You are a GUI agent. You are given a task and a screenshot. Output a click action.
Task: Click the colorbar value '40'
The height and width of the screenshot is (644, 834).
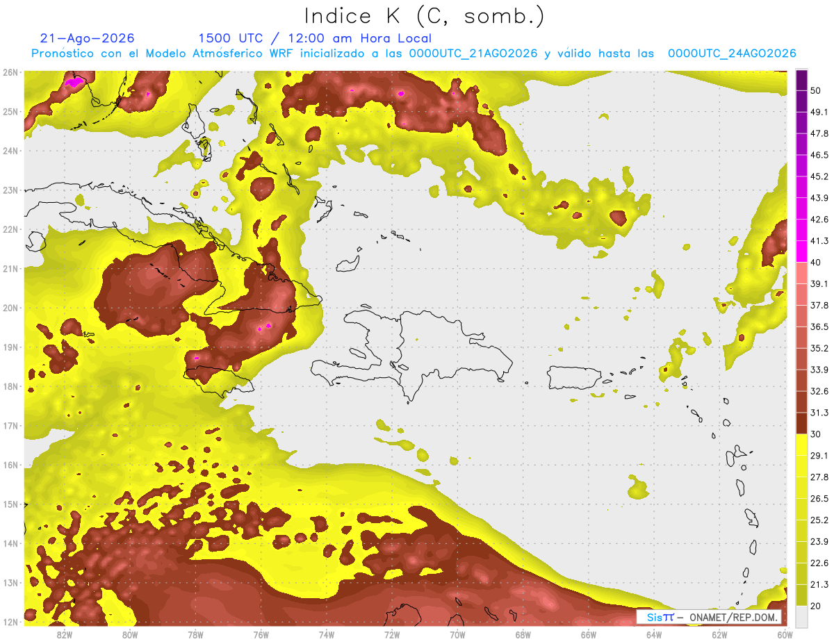[817, 263]
